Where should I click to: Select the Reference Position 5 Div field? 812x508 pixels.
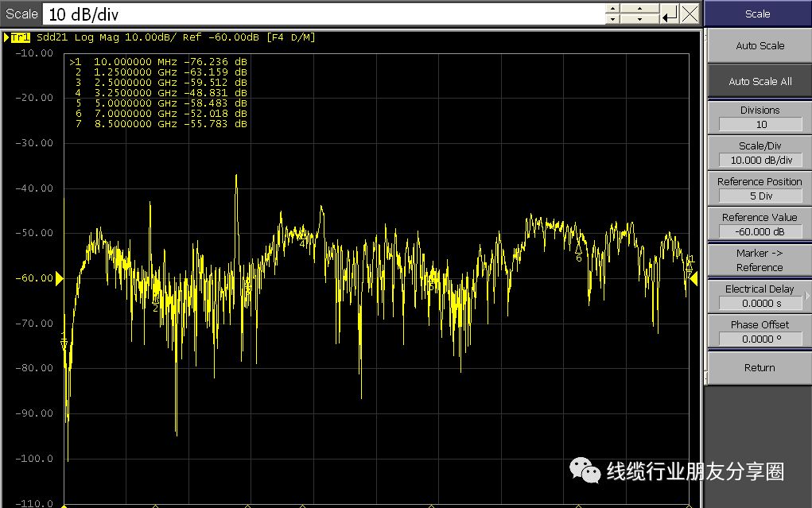click(x=761, y=196)
